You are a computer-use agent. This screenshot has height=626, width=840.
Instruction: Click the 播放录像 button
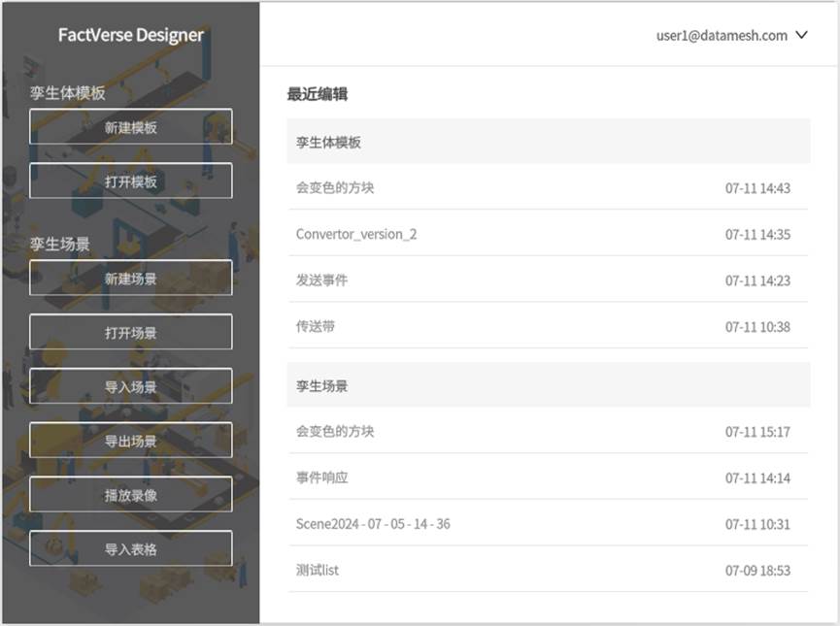click(131, 495)
